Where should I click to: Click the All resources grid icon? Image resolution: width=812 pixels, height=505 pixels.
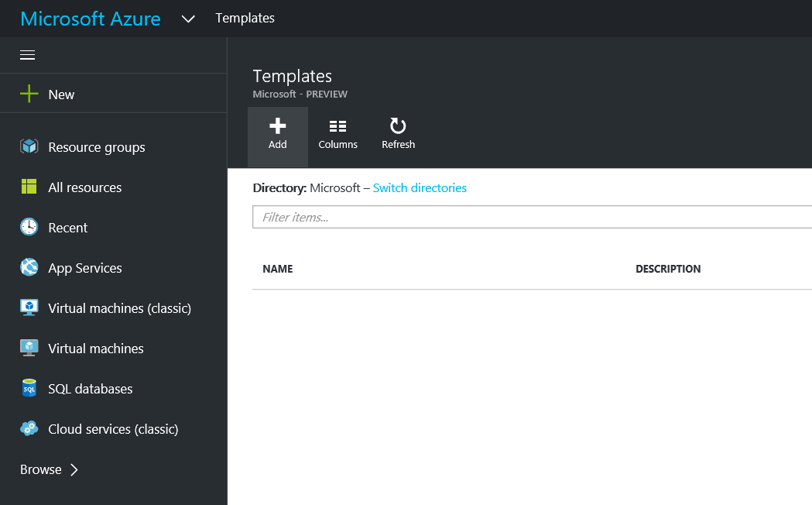(29, 187)
